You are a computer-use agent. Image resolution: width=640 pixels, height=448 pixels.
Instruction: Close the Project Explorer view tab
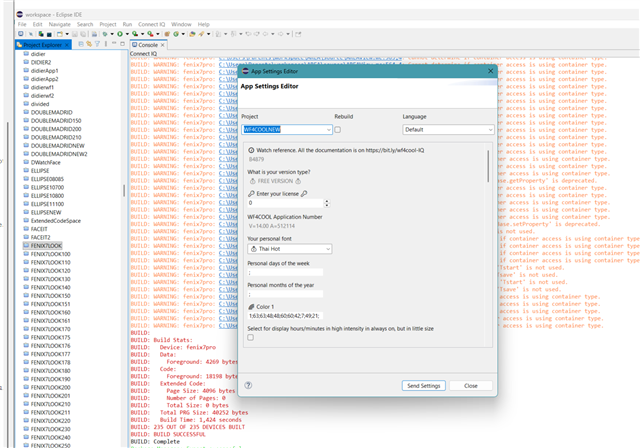(66, 45)
